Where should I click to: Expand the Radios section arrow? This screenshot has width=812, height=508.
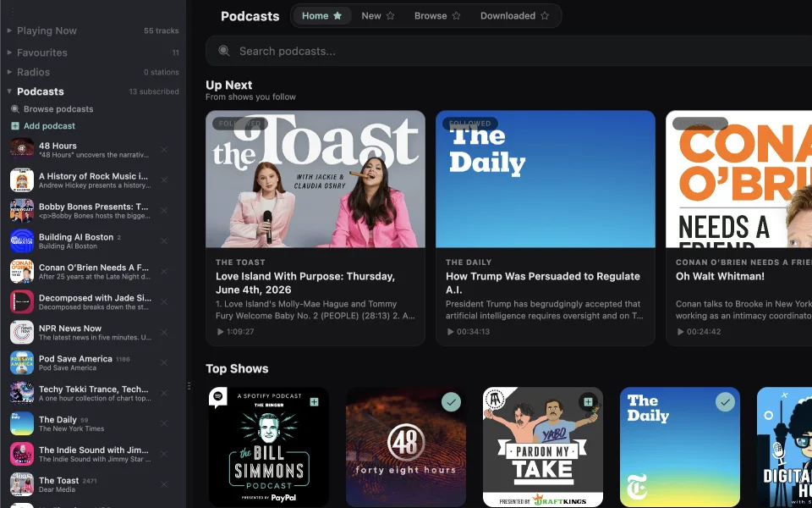[x=9, y=72]
